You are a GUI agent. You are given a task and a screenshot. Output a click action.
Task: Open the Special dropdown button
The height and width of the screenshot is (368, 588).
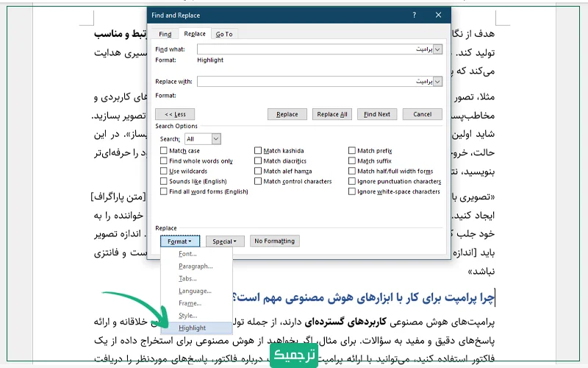pos(224,241)
